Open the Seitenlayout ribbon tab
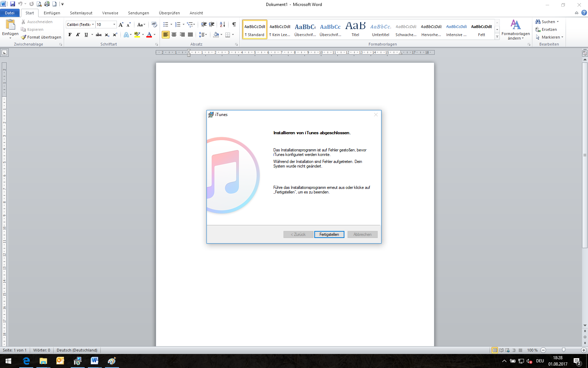The width and height of the screenshot is (588, 368). point(81,13)
